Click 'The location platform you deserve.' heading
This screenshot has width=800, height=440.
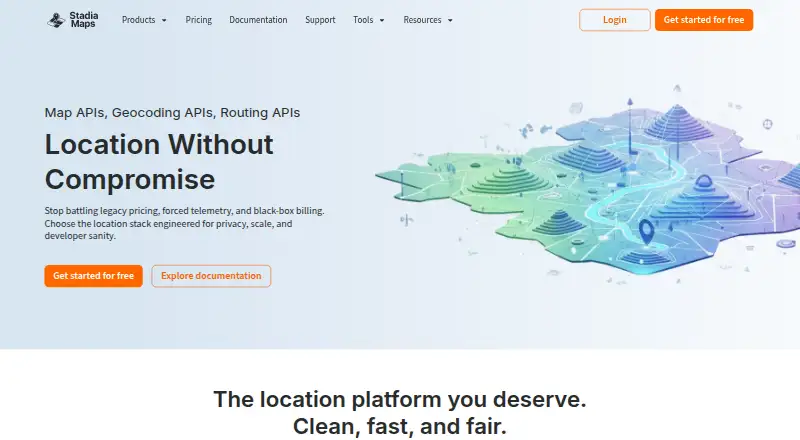click(x=400, y=399)
